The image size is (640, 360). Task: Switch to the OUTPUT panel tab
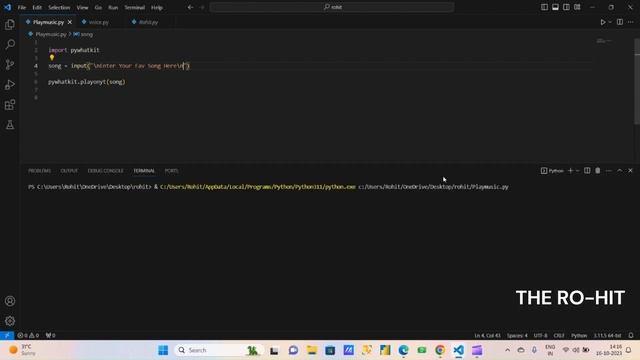[69, 171]
